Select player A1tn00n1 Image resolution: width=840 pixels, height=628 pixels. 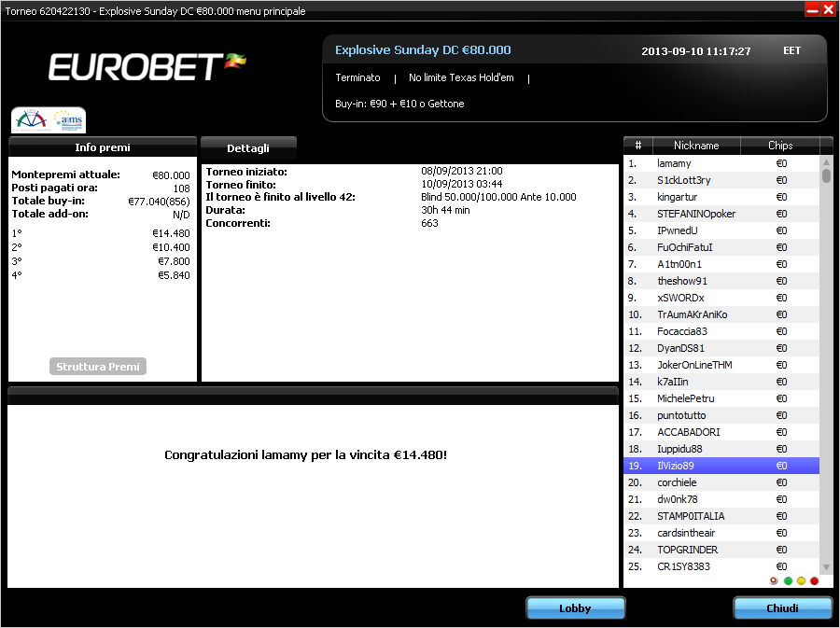pos(721,264)
